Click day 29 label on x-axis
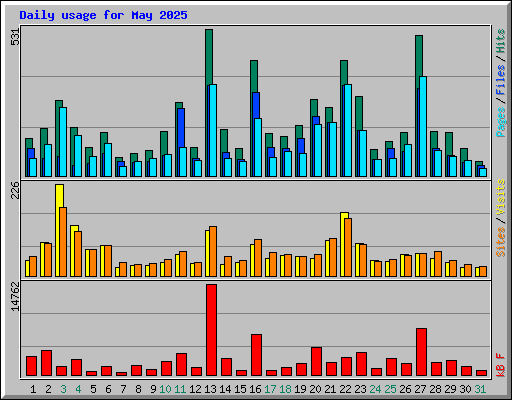 (450, 389)
